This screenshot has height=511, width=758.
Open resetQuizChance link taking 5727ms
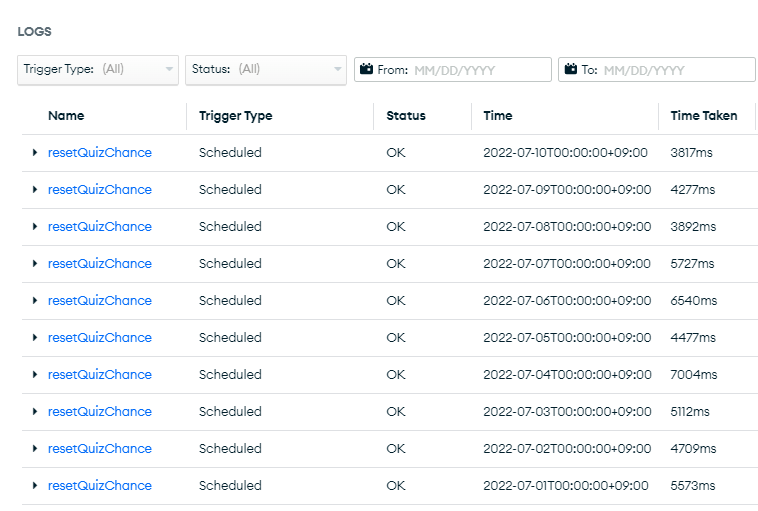pos(100,263)
